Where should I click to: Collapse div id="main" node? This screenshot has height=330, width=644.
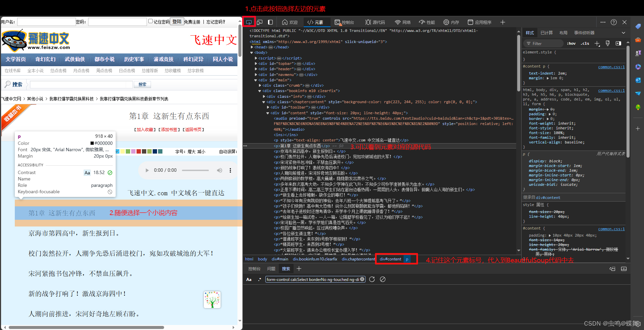pos(256,80)
